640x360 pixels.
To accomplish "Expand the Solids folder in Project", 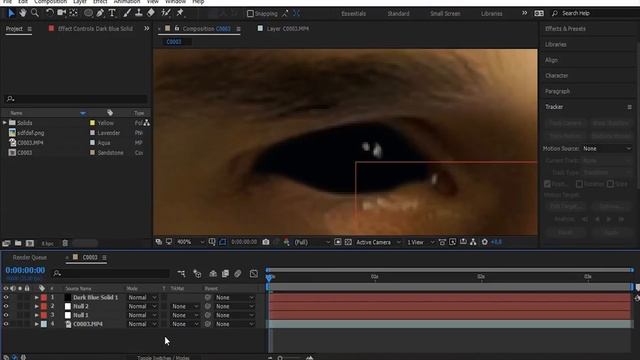I will coord(5,122).
